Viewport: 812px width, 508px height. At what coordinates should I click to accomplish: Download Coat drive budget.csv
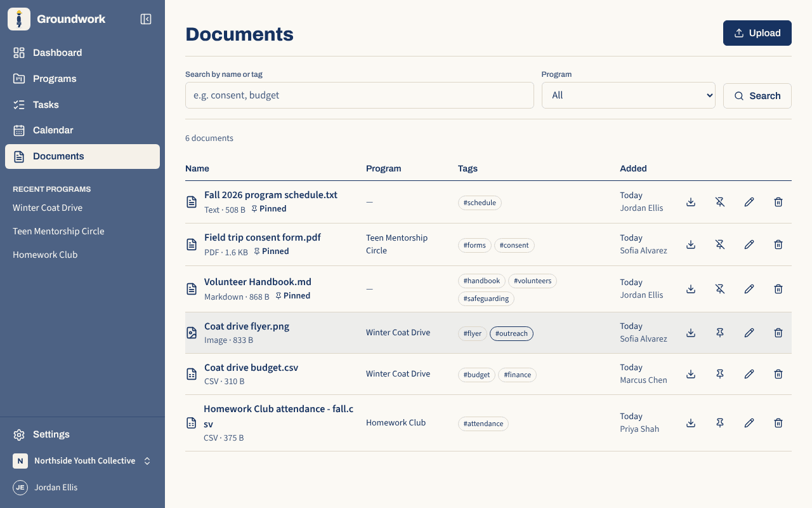coord(691,374)
